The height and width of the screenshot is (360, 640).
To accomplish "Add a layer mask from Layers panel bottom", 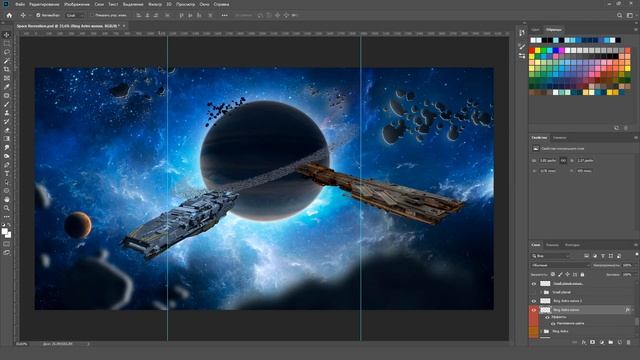I will [593, 342].
